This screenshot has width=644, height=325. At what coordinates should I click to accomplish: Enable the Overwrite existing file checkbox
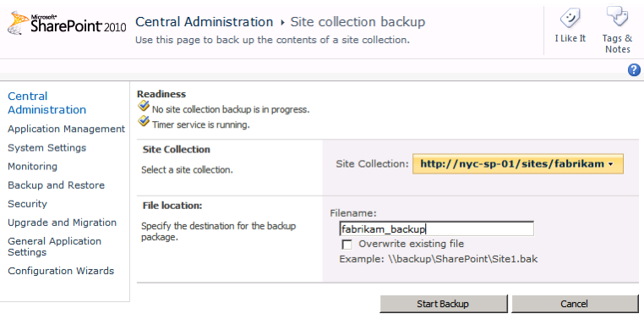347,245
